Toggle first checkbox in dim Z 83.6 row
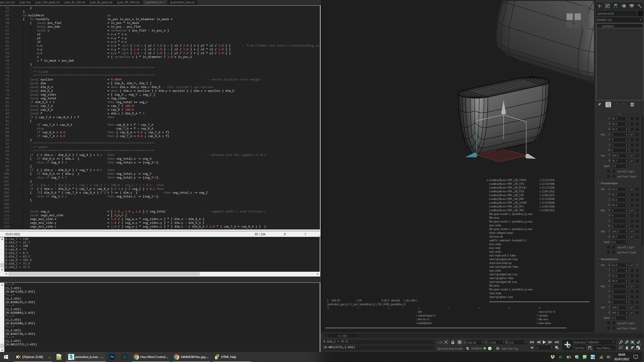The image size is (644, 362). (632, 200)
